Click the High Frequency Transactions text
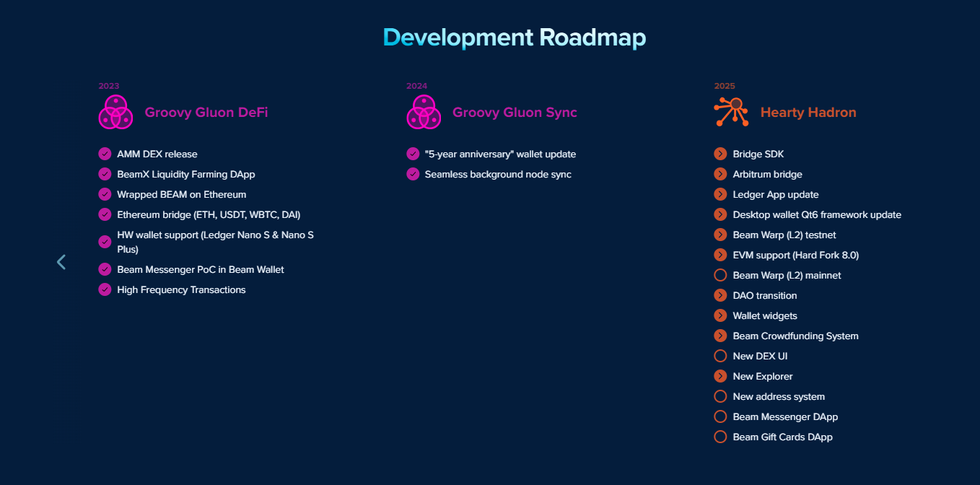The width and height of the screenshot is (980, 485). (182, 289)
